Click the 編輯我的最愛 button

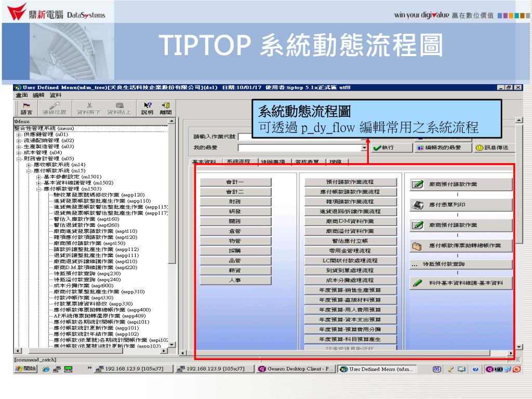443,148
